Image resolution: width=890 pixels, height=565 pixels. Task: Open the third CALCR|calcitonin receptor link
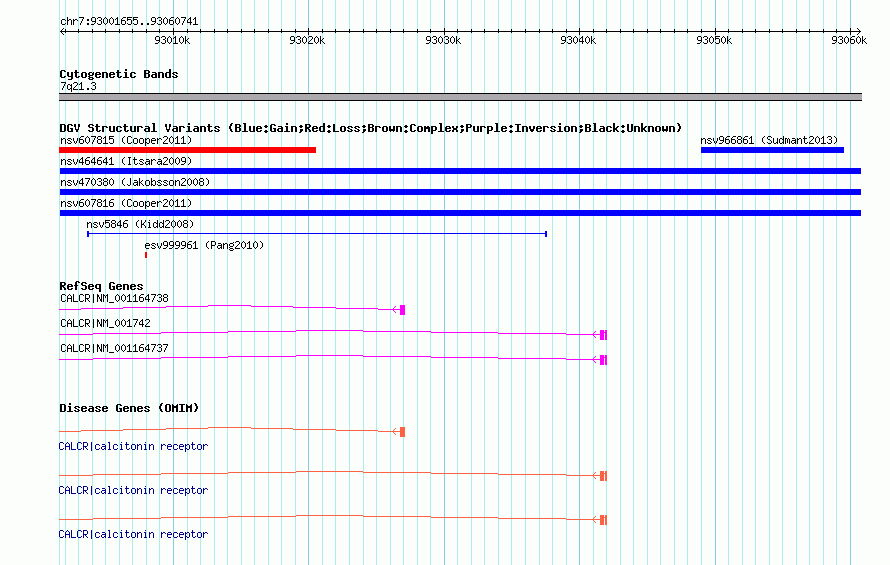(133, 534)
